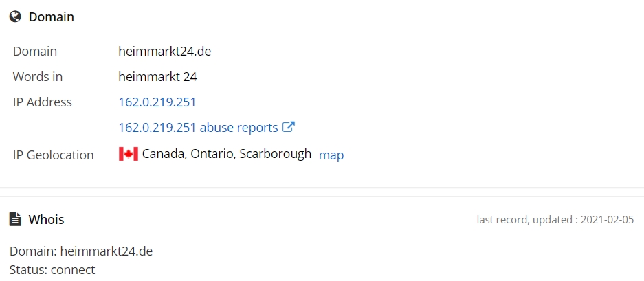Click the Domain row label in table
This screenshot has width=644, height=281.
tap(35, 52)
